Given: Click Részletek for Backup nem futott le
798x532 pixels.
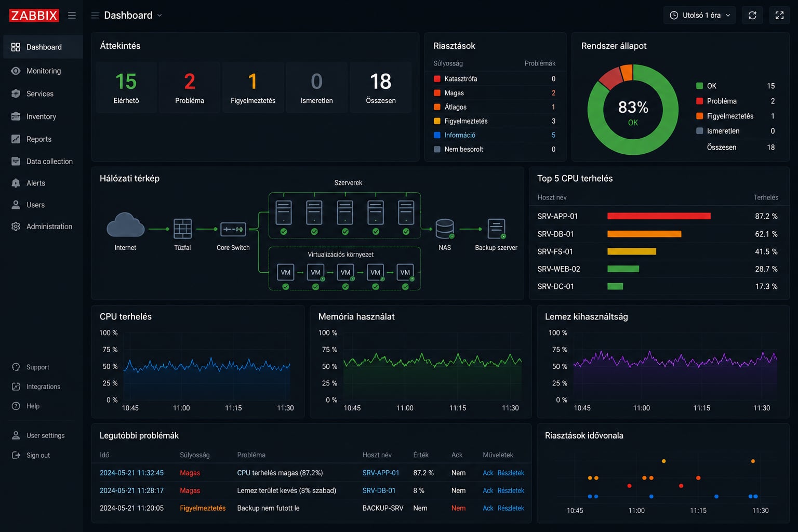Looking at the screenshot, I should [x=511, y=508].
